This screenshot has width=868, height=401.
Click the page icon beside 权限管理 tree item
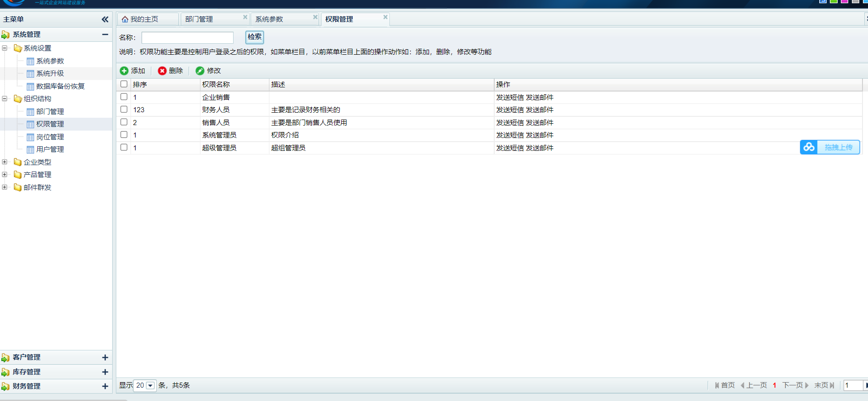(x=30, y=124)
